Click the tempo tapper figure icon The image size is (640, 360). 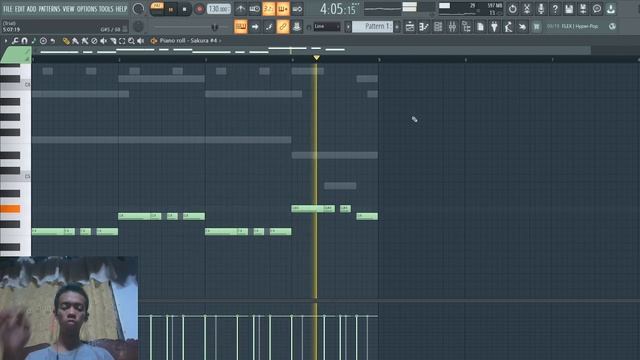coord(509,27)
